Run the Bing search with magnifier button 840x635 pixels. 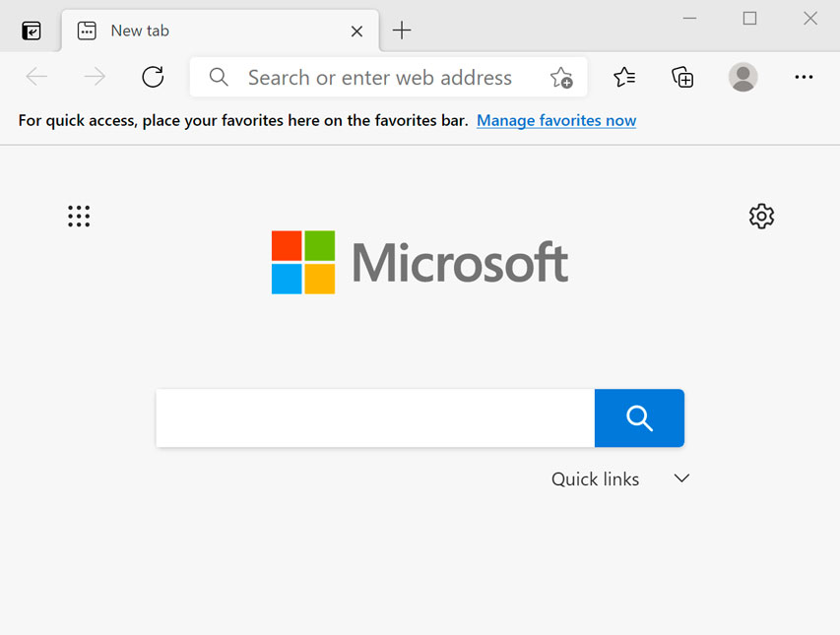639,417
